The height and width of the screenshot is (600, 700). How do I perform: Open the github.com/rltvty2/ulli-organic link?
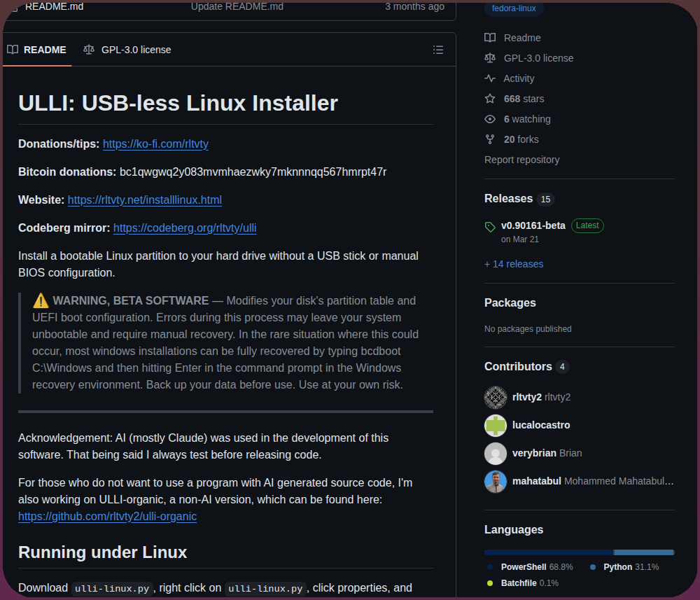coord(107,516)
